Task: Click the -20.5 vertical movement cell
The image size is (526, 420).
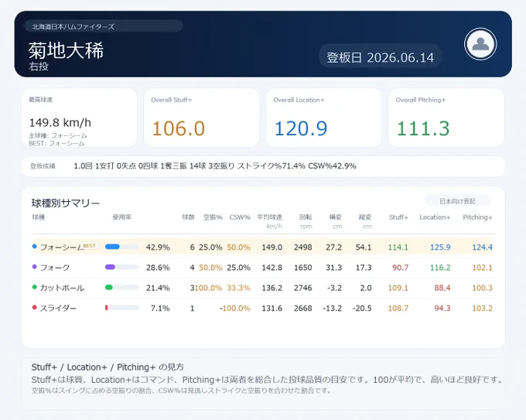Action: 362,309
